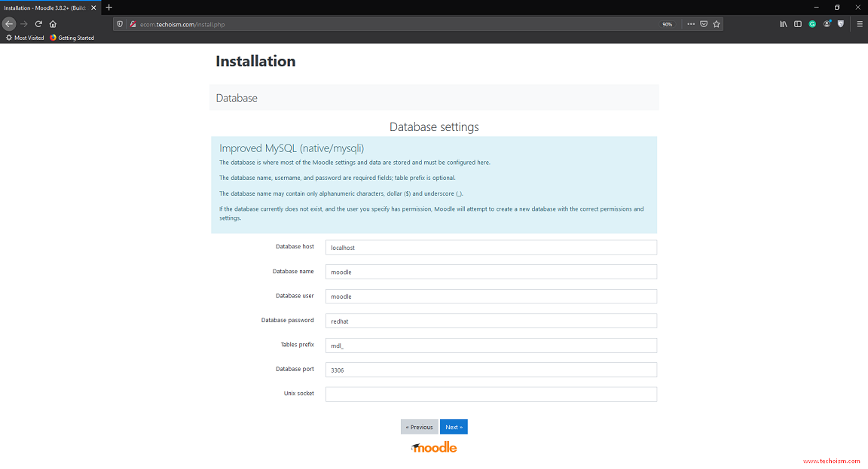
Task: Click the Installation page heading
Action: [x=255, y=61]
